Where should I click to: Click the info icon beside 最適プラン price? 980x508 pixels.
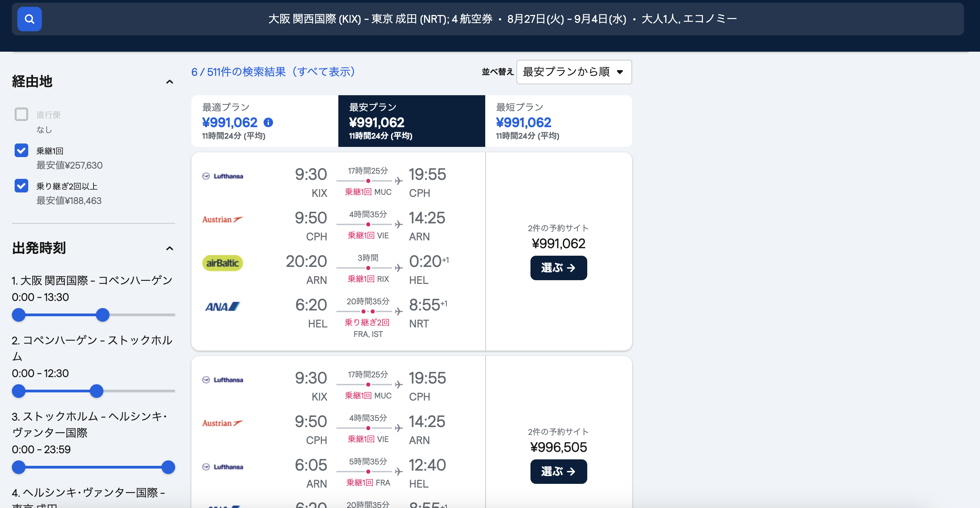click(268, 122)
